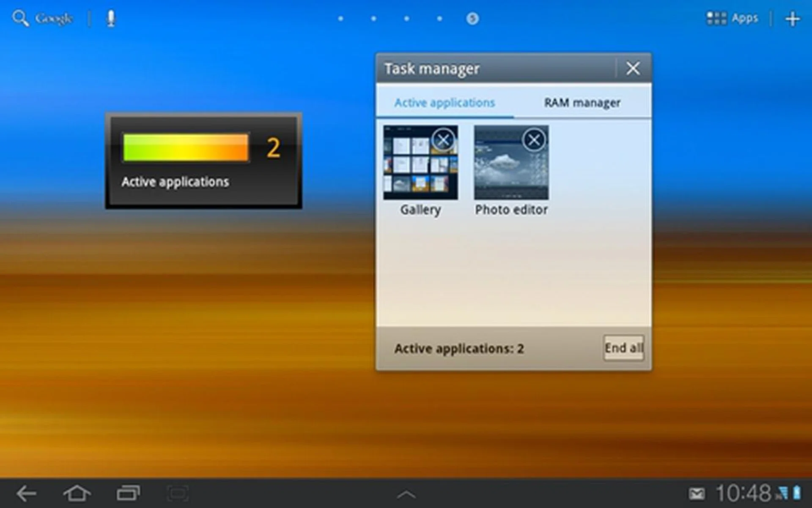This screenshot has width=812, height=508.
Task: Open the mail notification icon
Action: click(x=697, y=493)
